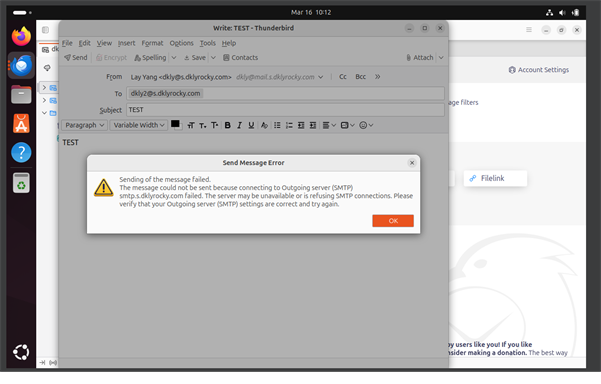Click the Spelling button
This screenshot has width=601, height=384.
pyautogui.click(x=150, y=57)
